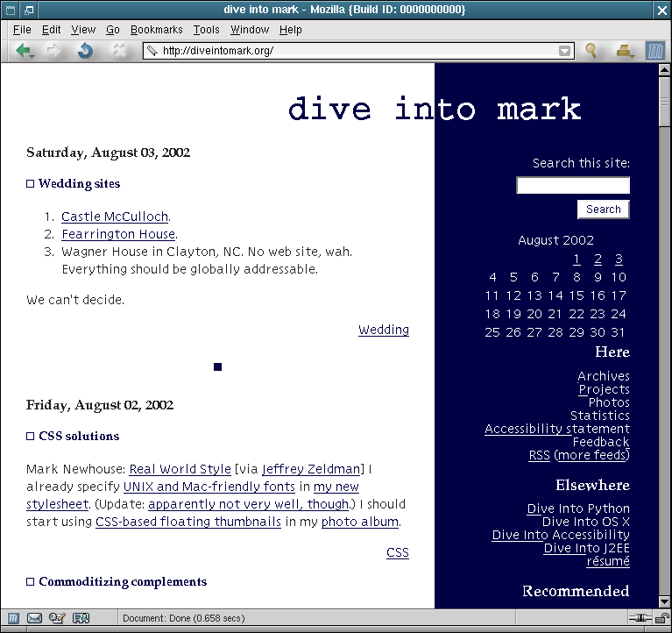Open CSS-based floating thumbnails link
This screenshot has height=633, width=672.
pos(188,522)
